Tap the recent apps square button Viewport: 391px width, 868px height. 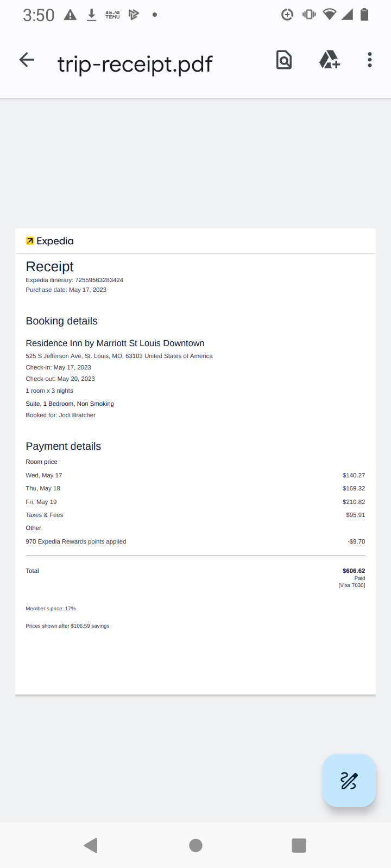(x=299, y=845)
